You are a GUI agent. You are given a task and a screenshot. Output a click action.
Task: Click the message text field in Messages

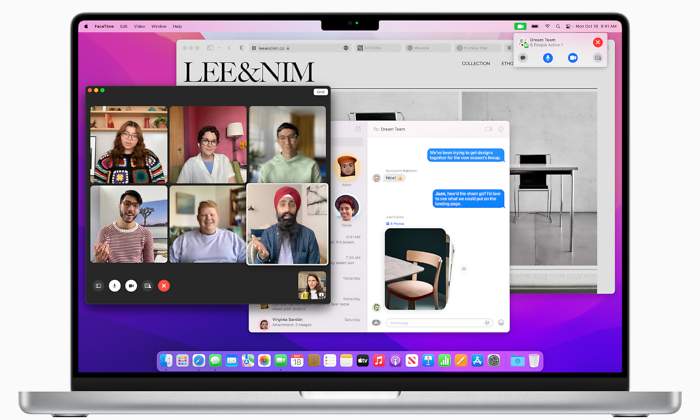pyautogui.click(x=438, y=322)
